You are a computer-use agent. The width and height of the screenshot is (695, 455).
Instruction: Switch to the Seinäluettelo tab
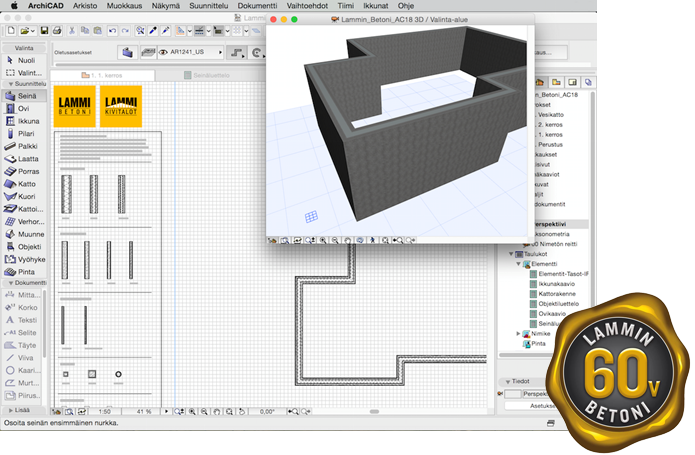click(207, 75)
